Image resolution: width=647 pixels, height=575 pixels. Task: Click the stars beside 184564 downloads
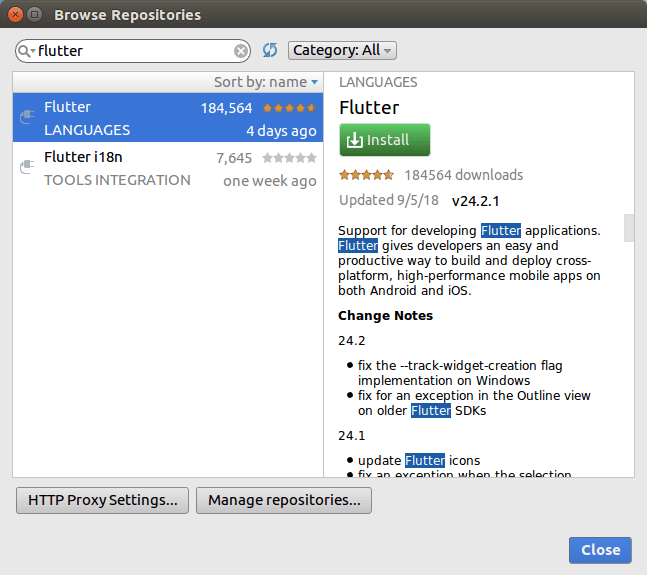coord(366,175)
